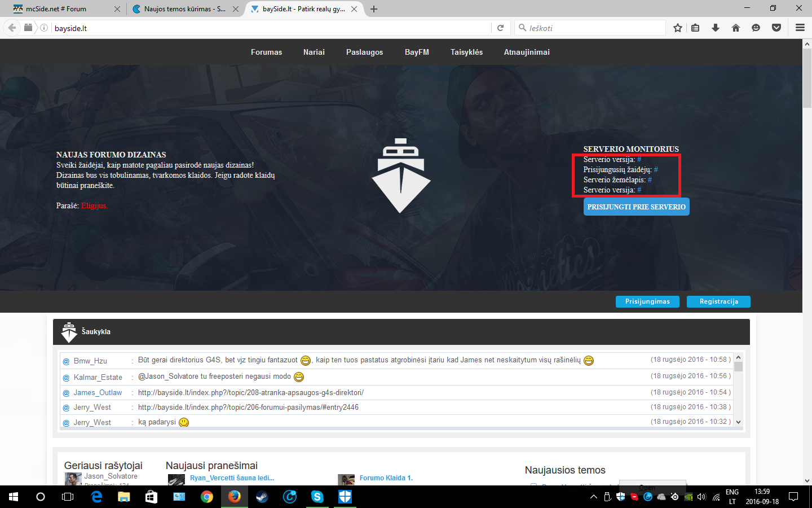Screen dimensions: 812x508
Task: Open the Forumas navigation link
Action: (x=266, y=52)
